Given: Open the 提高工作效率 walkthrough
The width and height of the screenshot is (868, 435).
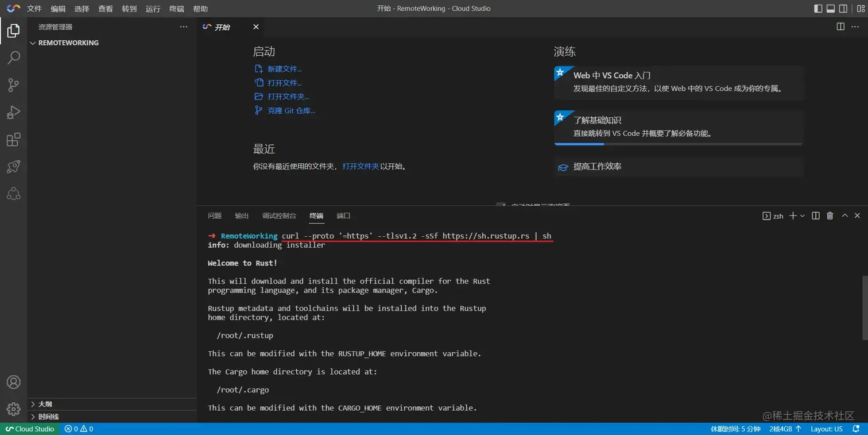Looking at the screenshot, I should (678, 167).
